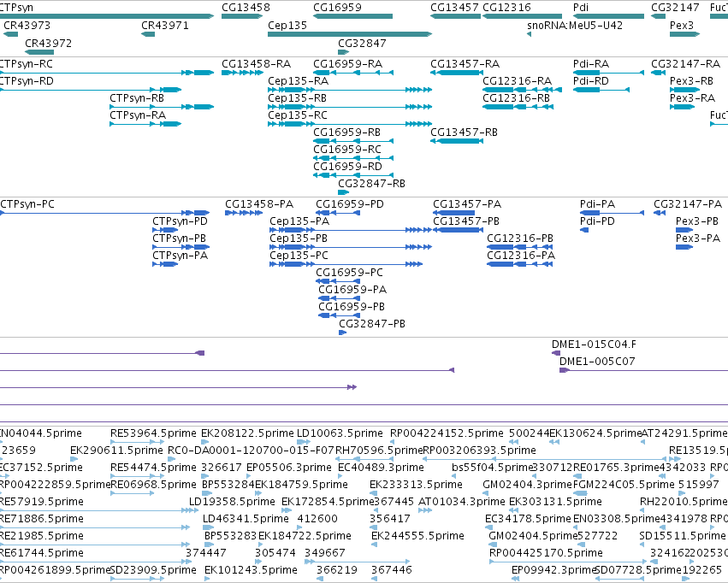Click the Cep135-PC protein label
Viewport: 728px width, 583px height.
pyautogui.click(x=299, y=256)
